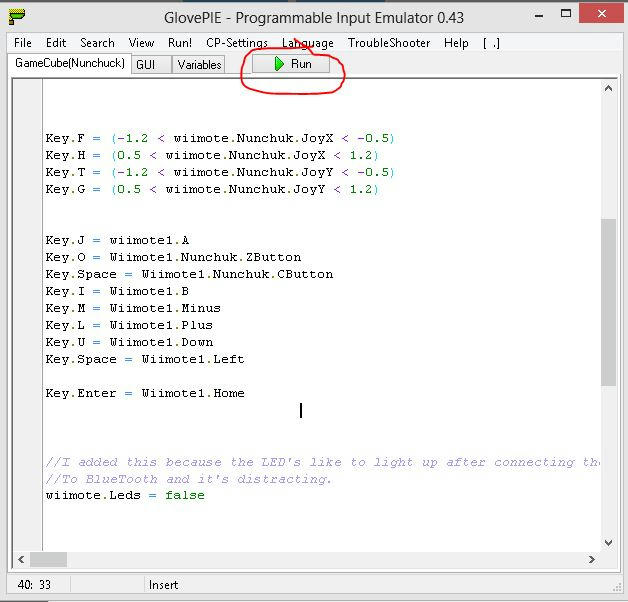
Task: Click the comment starting '//I added this because'
Action: (322, 462)
